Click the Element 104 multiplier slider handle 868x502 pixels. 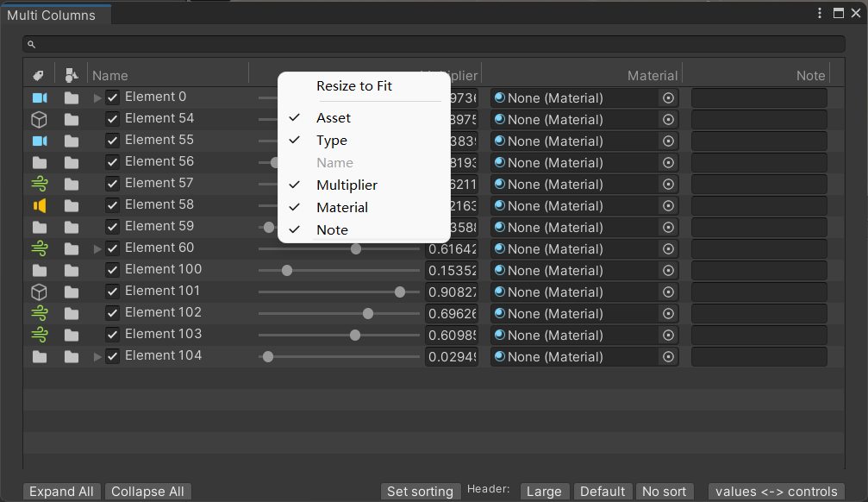coord(268,357)
